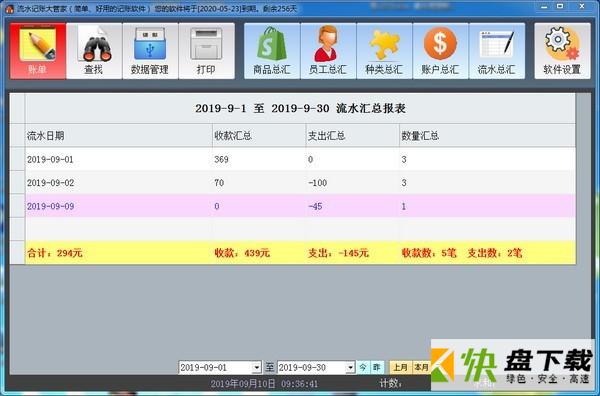Expand the start date 2019-09-01 dropdown arrow
The height and width of the screenshot is (396, 600).
coord(257,368)
